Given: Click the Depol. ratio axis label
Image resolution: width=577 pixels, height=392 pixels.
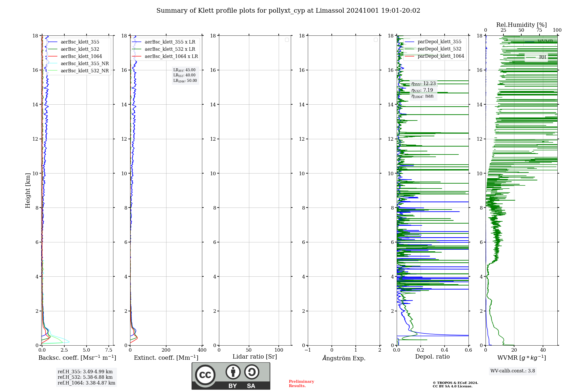Looking at the screenshot, I should tap(432, 357).
